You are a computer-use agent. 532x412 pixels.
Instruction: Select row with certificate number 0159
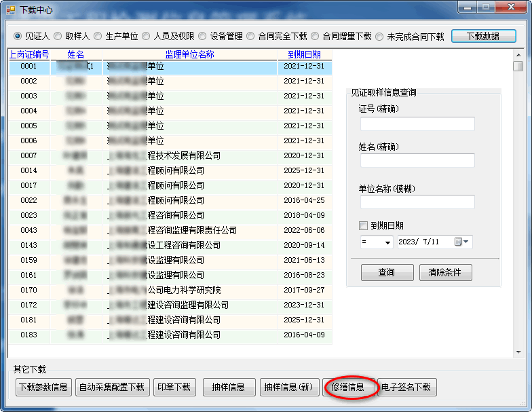coord(170,261)
